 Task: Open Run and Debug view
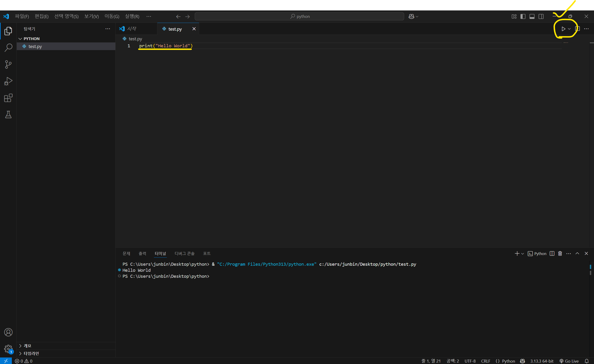tap(8, 81)
